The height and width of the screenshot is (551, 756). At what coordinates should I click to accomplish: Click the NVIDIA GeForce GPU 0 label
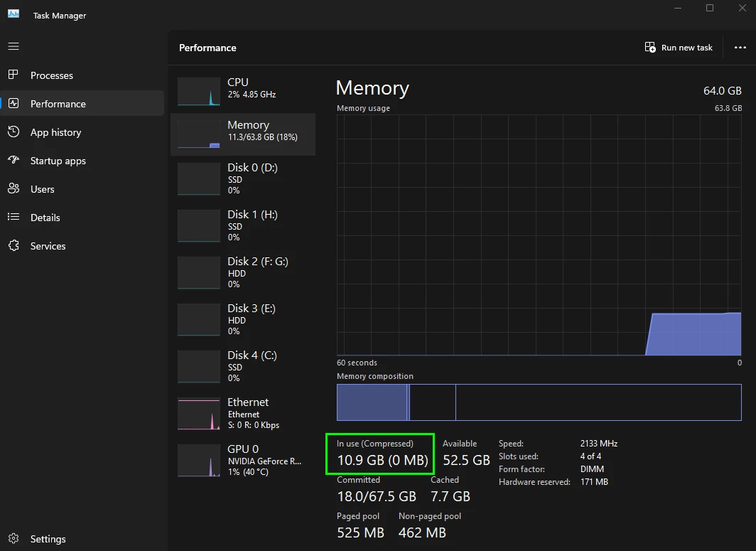[264, 461]
